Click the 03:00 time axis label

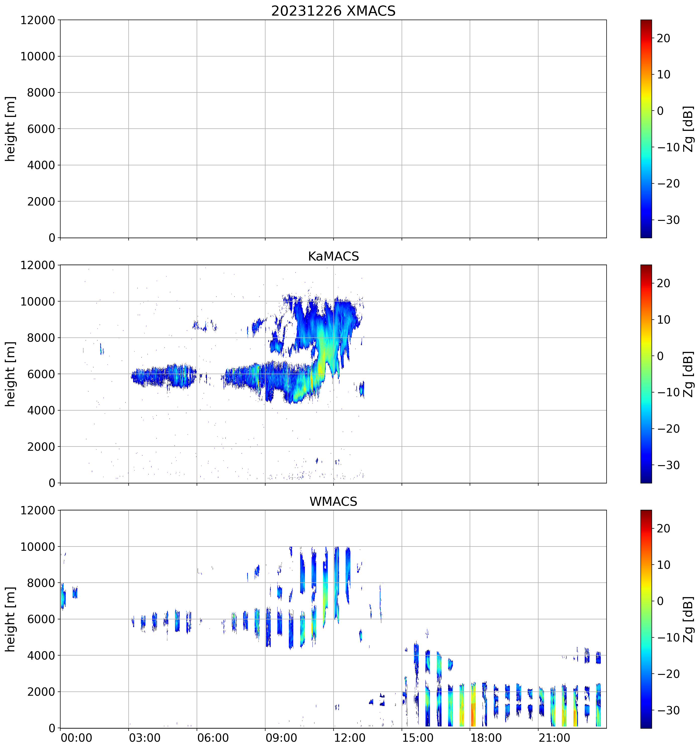point(145,738)
